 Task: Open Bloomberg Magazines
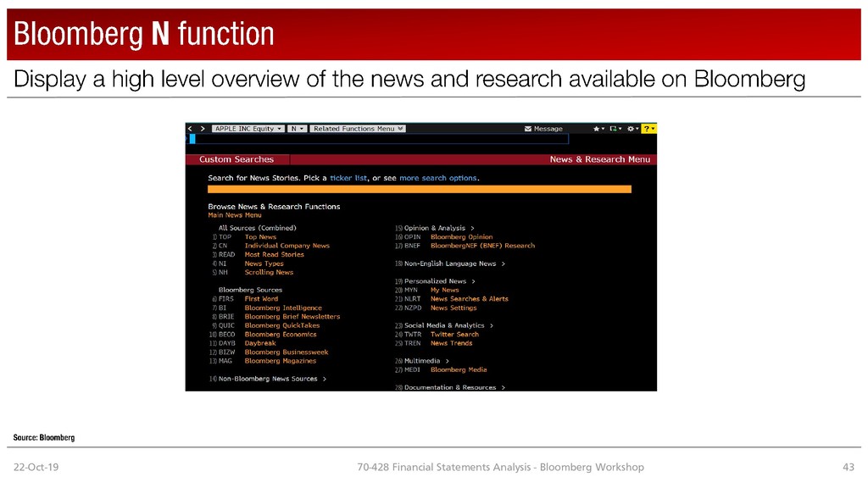coord(280,361)
